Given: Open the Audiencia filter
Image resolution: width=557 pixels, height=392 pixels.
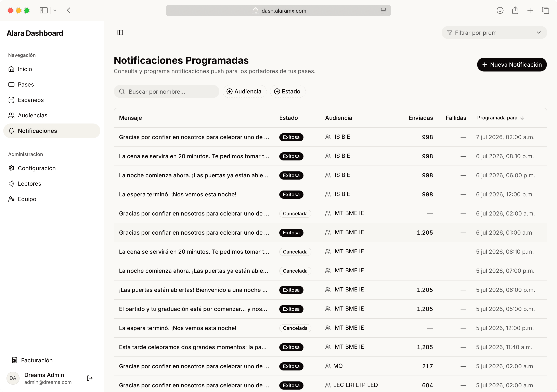Looking at the screenshot, I should (244, 91).
